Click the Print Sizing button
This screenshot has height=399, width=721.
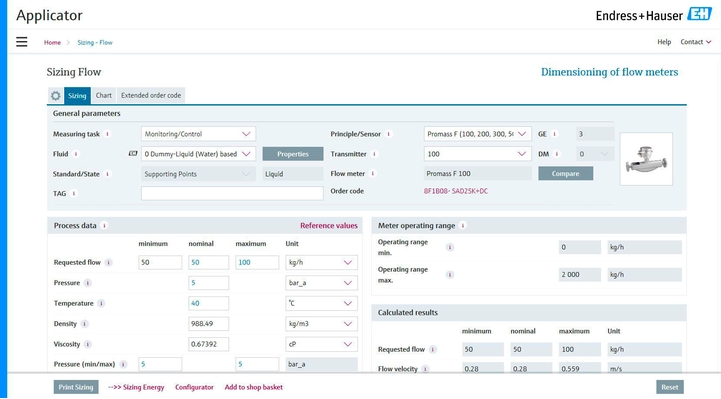click(76, 387)
